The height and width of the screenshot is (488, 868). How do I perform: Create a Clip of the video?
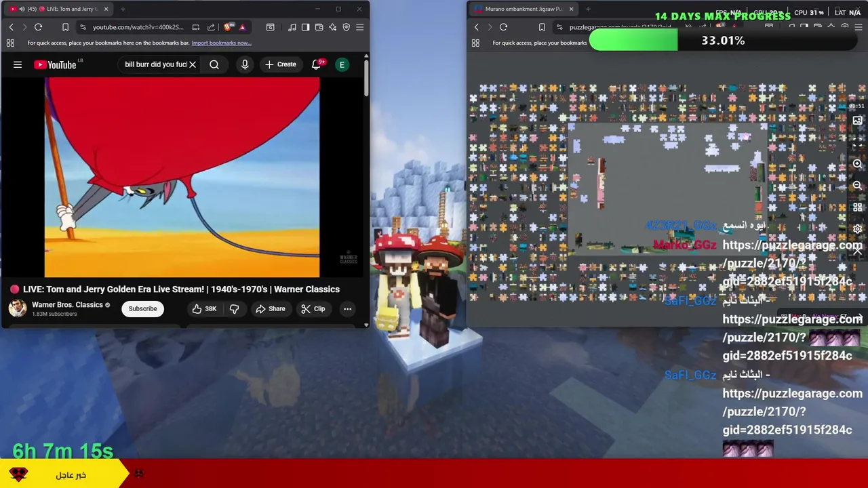[313, 308]
